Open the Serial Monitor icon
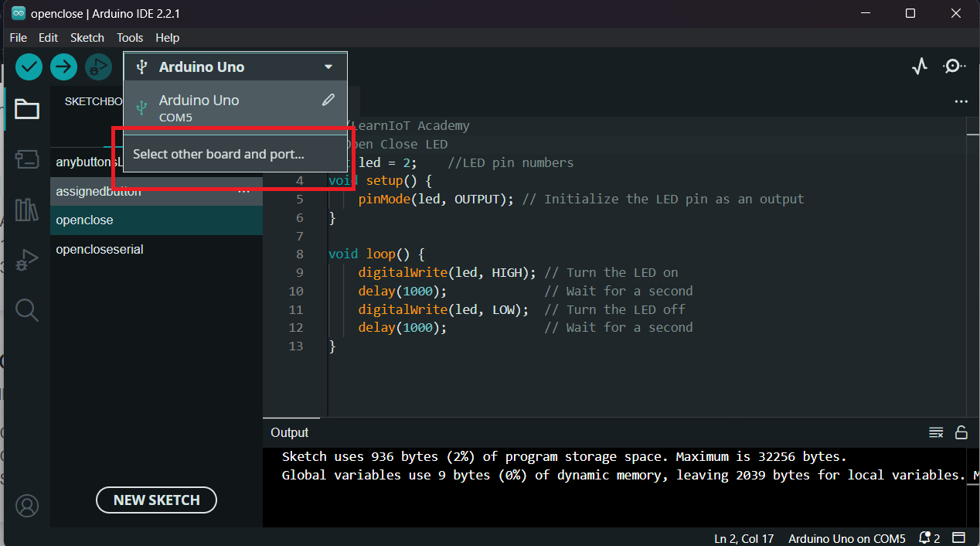 click(954, 67)
